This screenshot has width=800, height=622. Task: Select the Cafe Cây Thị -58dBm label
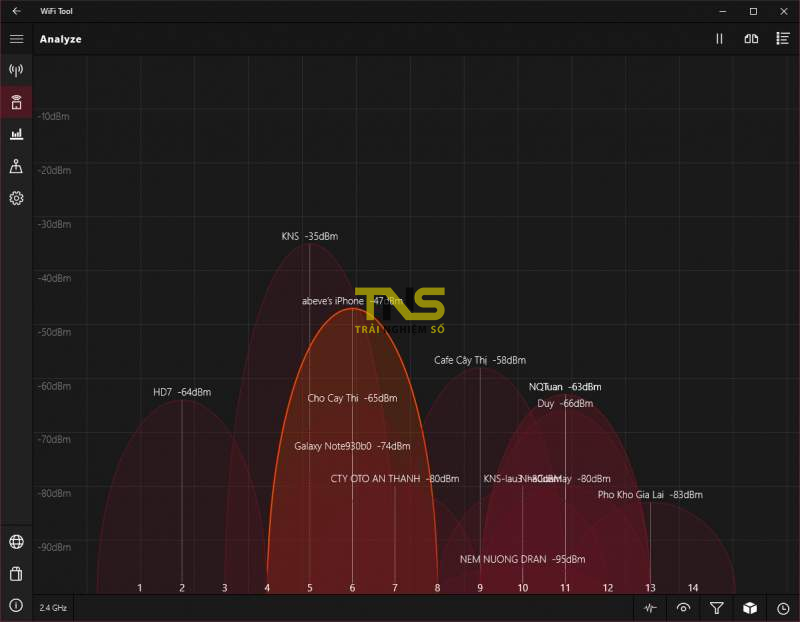tap(480, 360)
